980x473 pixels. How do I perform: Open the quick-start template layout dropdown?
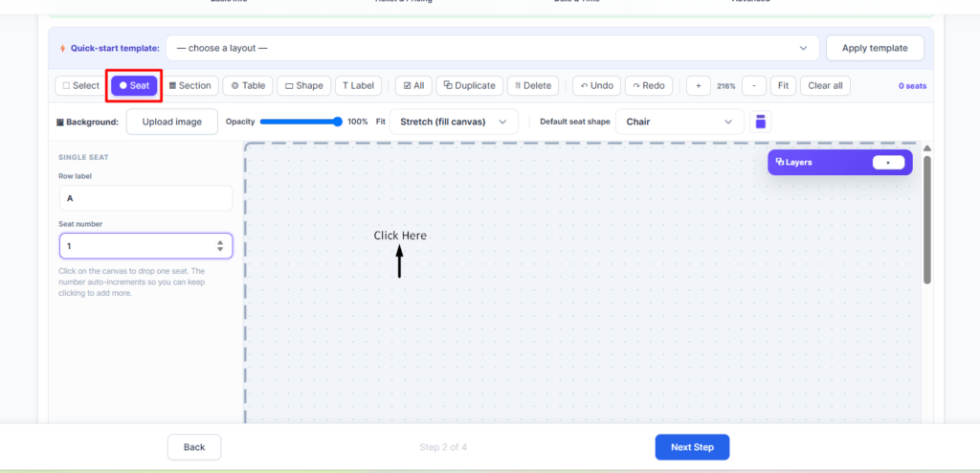point(492,48)
